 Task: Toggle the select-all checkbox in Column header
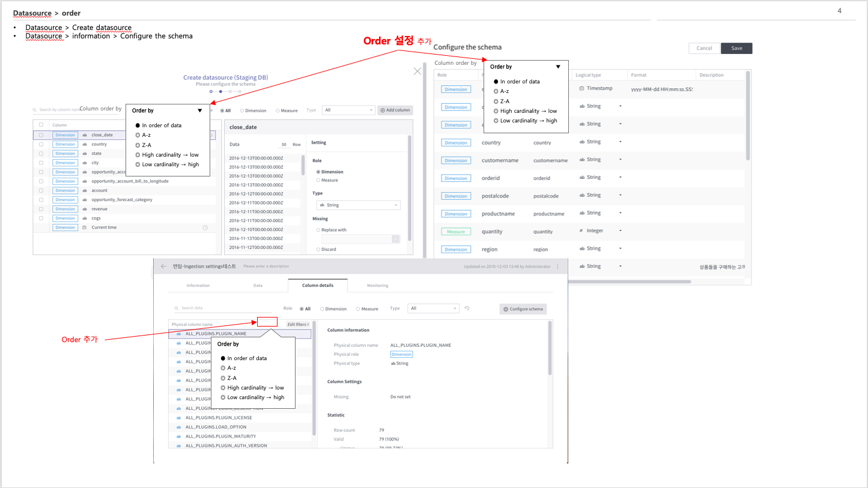[41, 125]
